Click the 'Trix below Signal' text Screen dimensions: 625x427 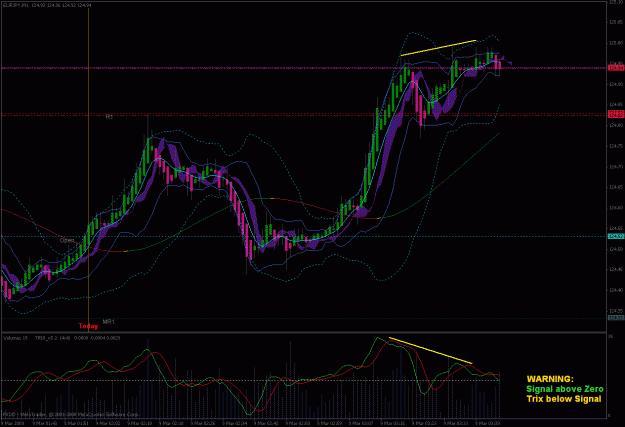click(x=564, y=399)
